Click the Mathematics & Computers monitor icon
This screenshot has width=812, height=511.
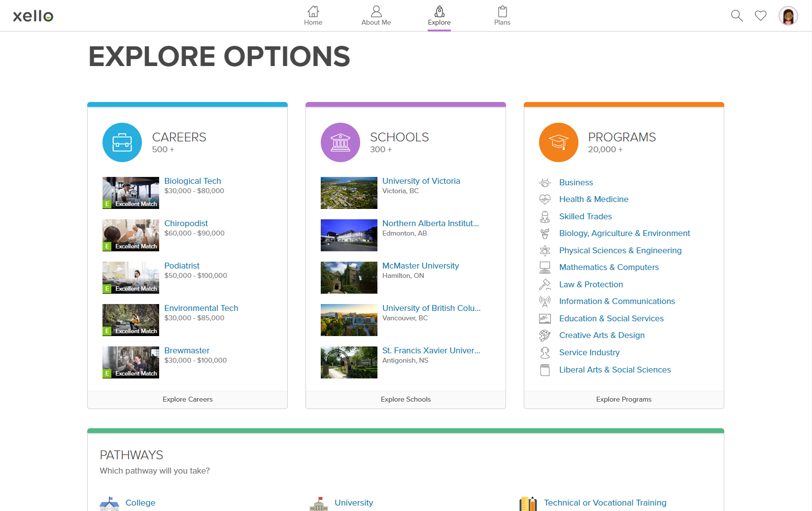click(x=545, y=268)
